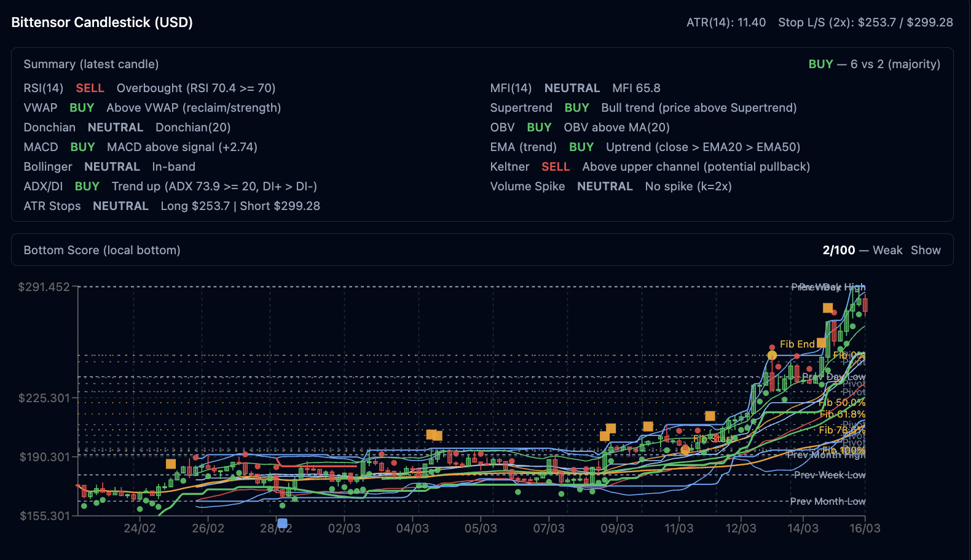Click Show in the Bottom Score panel
This screenshot has height=560, width=971.
click(926, 250)
